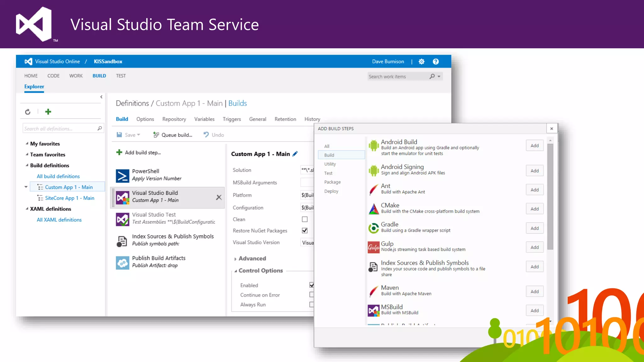Click the Android Signing task icon
This screenshot has width=644, height=362.
[374, 171]
